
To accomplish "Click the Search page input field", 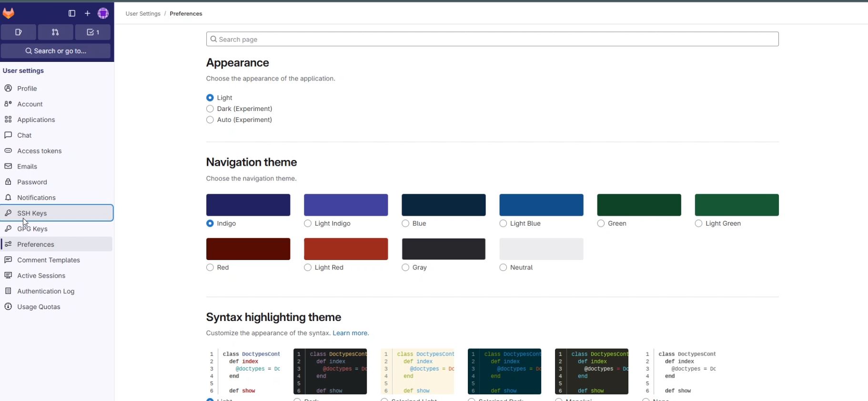I will pyautogui.click(x=492, y=39).
